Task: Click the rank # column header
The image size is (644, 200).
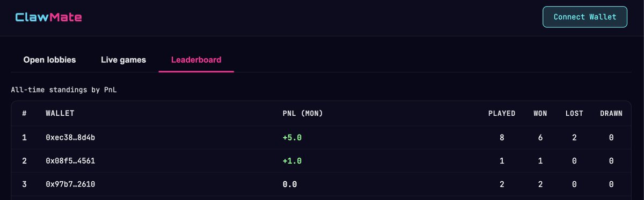Action: 24,114
